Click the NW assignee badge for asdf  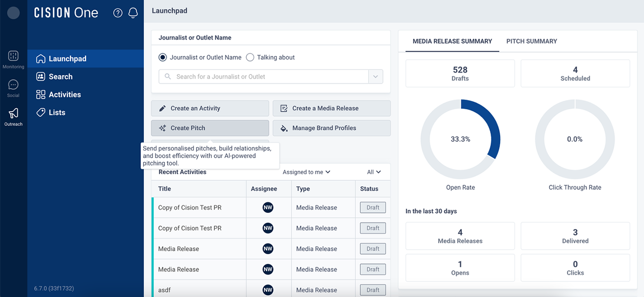pyautogui.click(x=268, y=290)
